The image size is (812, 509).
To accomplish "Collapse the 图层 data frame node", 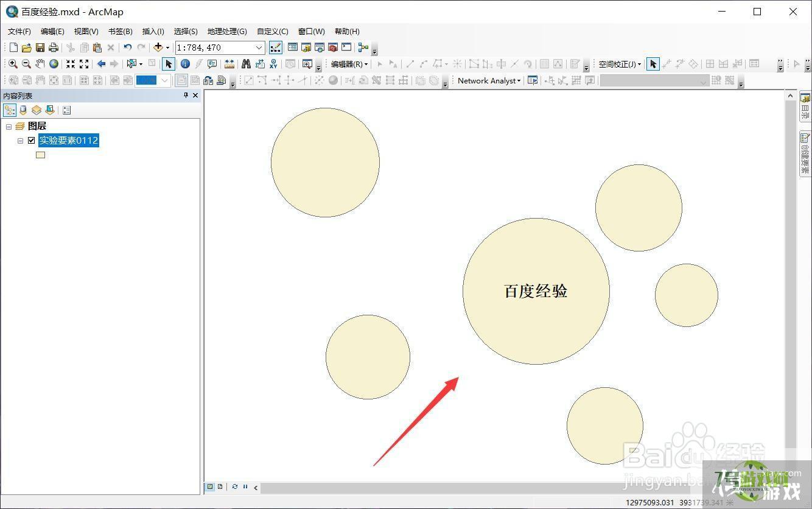I will (9, 127).
